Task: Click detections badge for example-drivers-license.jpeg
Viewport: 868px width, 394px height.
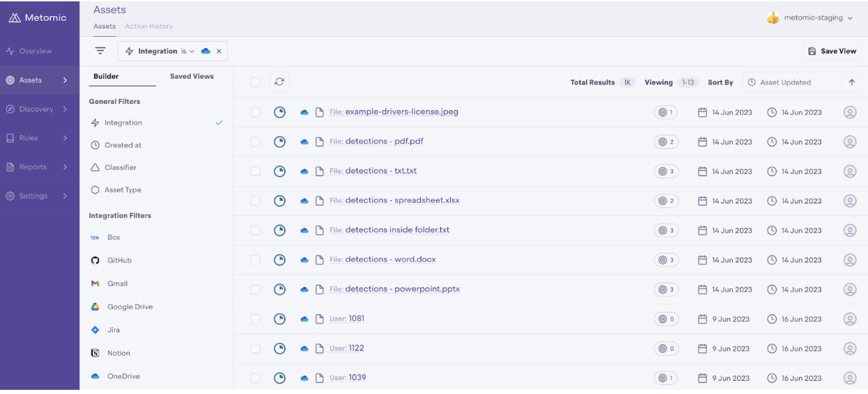Action: pyautogui.click(x=666, y=112)
